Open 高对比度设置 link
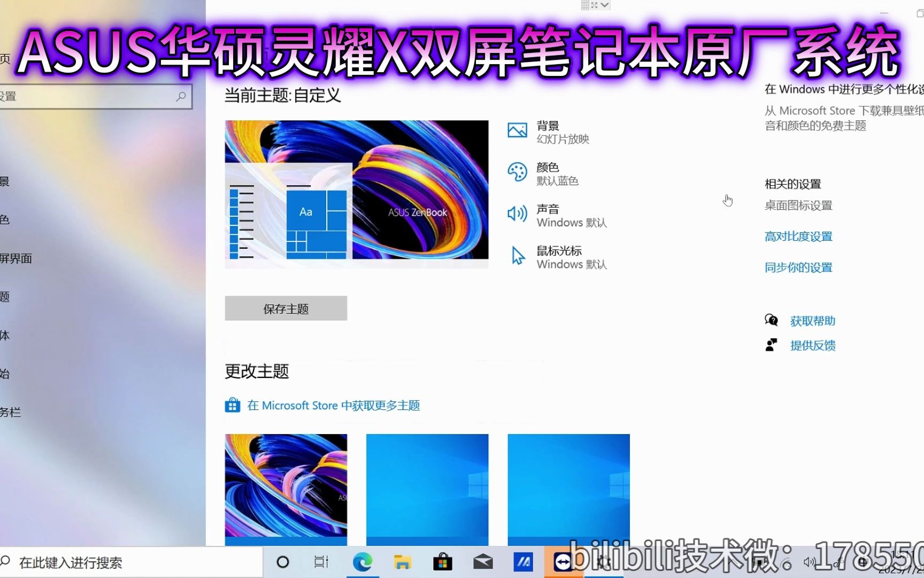 798,236
